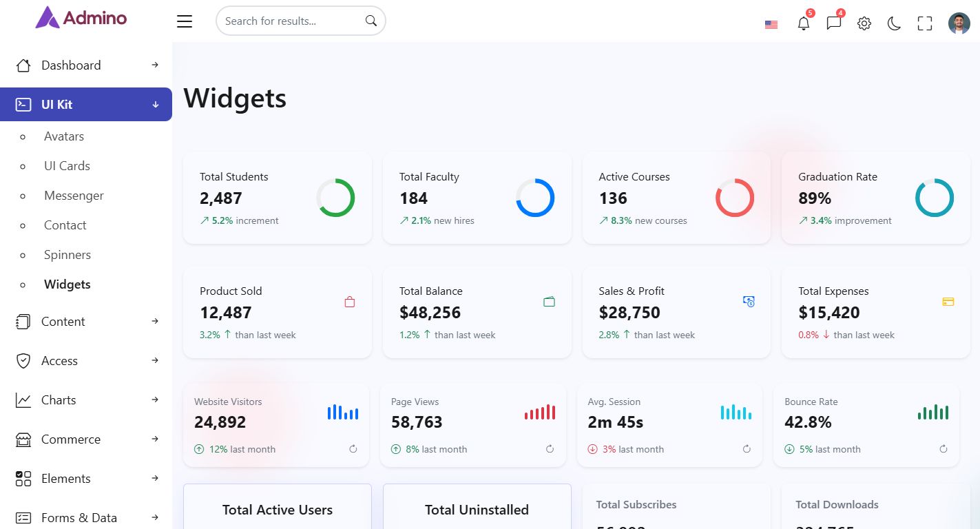Toggle dark mode with moon icon
980x529 pixels.
[x=894, y=23]
